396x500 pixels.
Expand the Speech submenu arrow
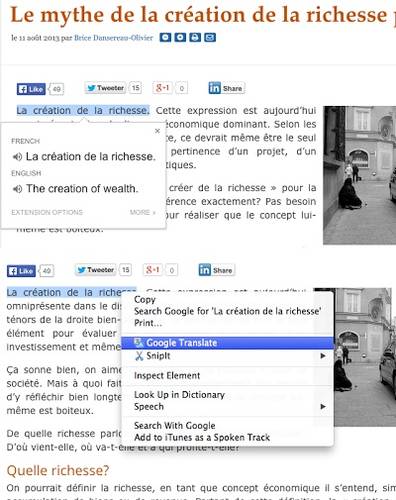(322, 407)
